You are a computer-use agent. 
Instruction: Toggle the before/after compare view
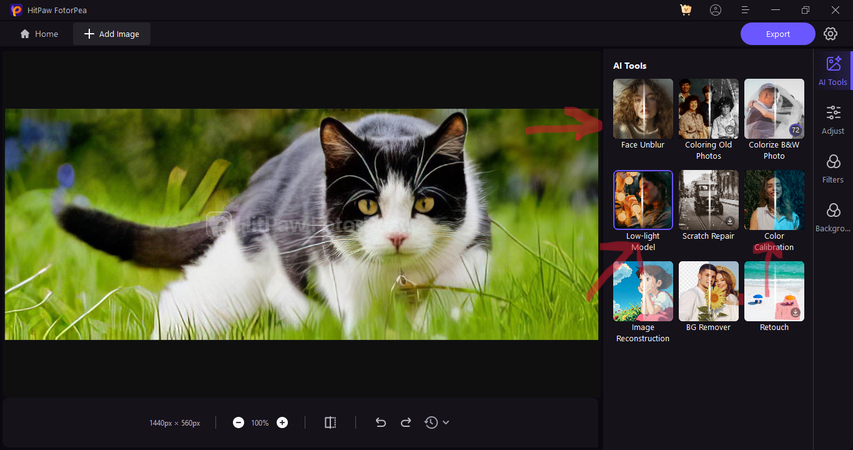(x=330, y=423)
